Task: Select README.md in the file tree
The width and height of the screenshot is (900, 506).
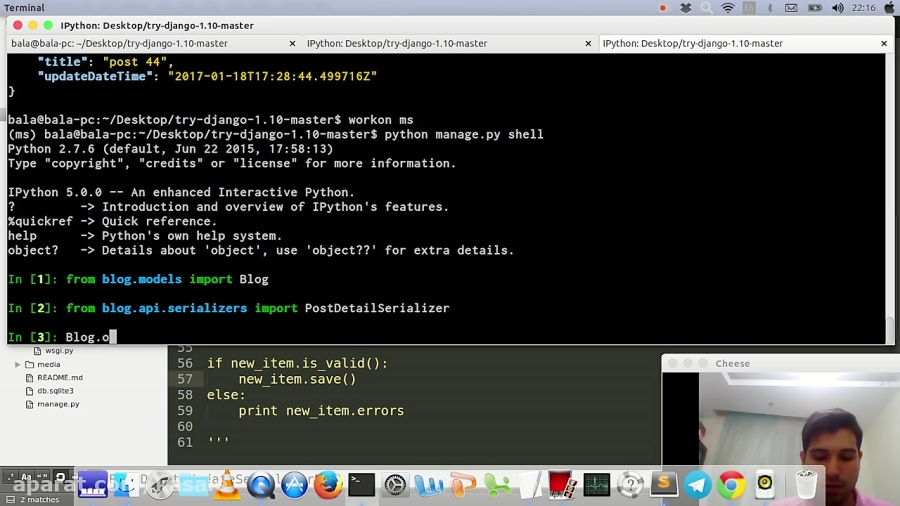Action: click(60, 378)
